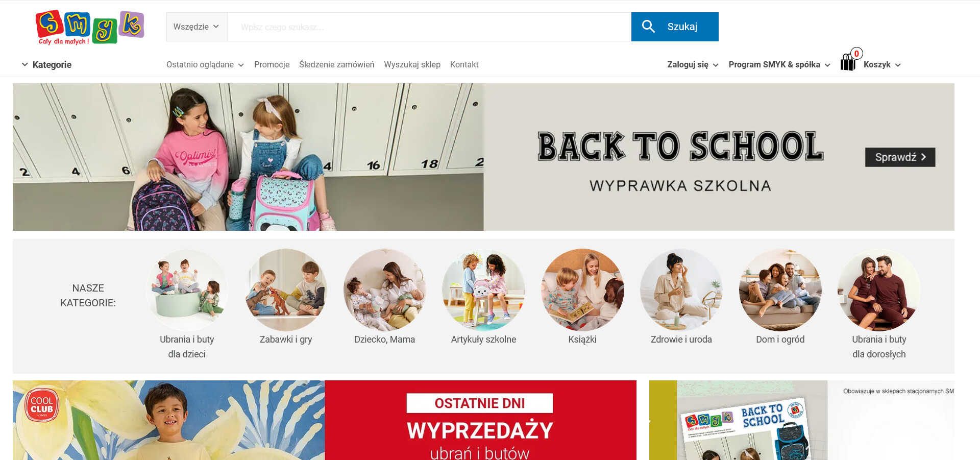
Task: Open the Kontakt link
Action: [x=464, y=65]
